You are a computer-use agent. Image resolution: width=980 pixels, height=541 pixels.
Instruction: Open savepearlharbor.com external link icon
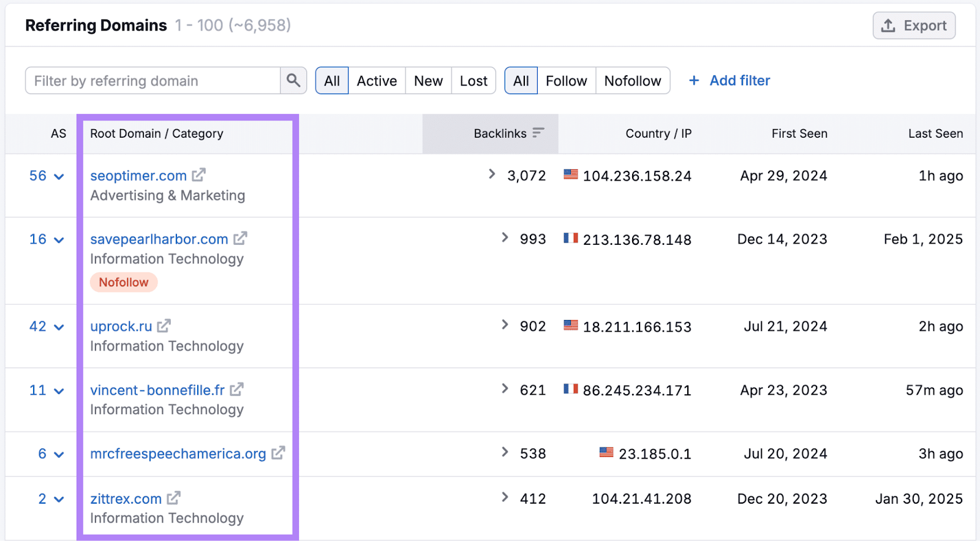tap(240, 239)
